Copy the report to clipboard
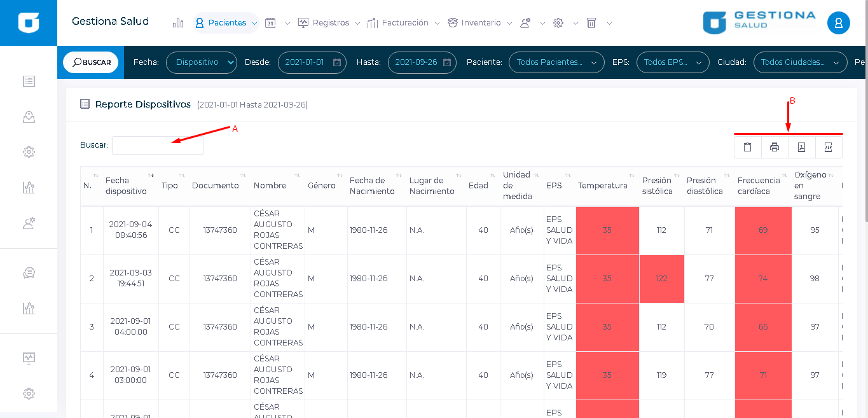This screenshot has width=868, height=418. click(x=747, y=148)
